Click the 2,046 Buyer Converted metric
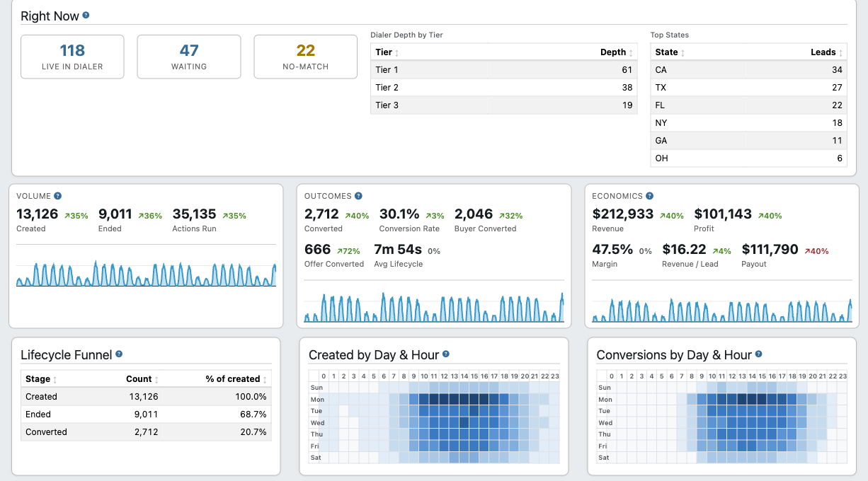868x481 pixels. [x=489, y=220]
